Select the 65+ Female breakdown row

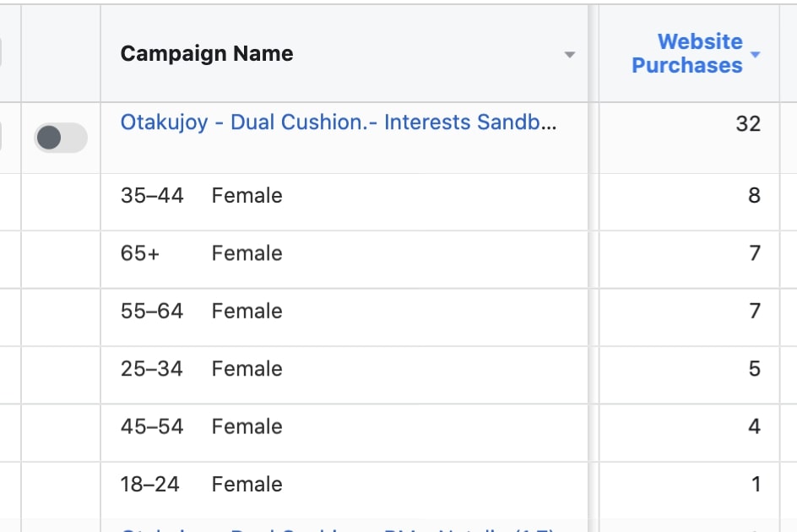pos(338,252)
